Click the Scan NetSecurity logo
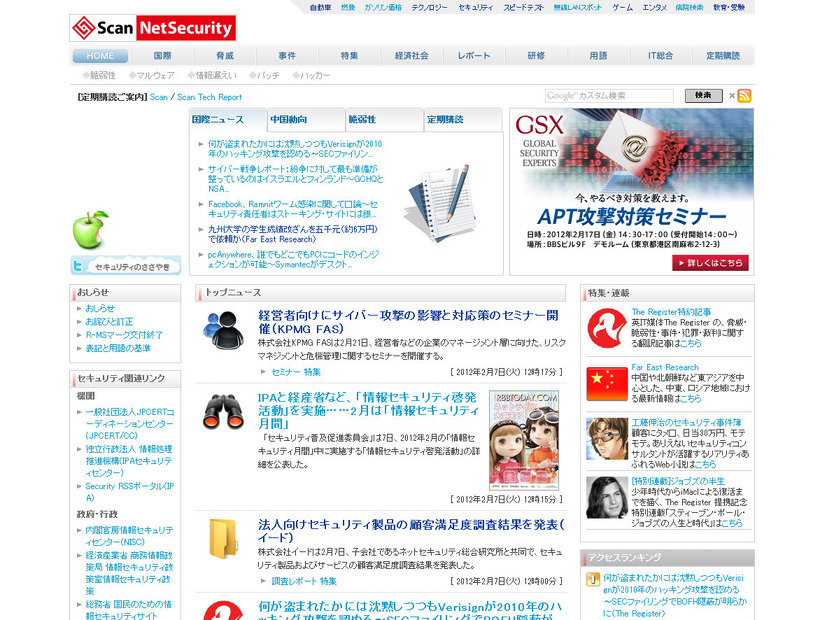The width and height of the screenshot is (820, 620). 153,27
